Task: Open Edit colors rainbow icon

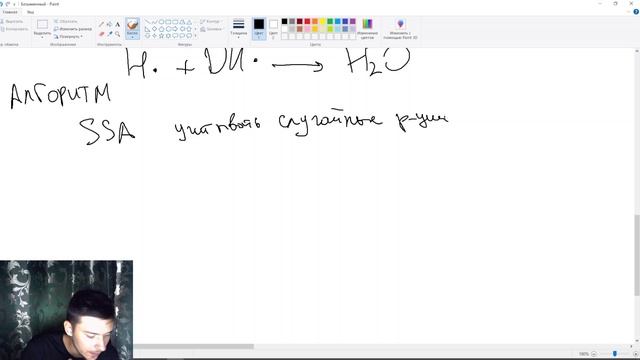Action: [x=367, y=24]
